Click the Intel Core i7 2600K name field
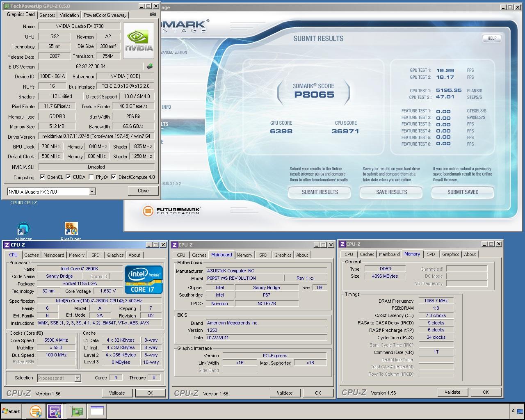 pyautogui.click(x=80, y=269)
